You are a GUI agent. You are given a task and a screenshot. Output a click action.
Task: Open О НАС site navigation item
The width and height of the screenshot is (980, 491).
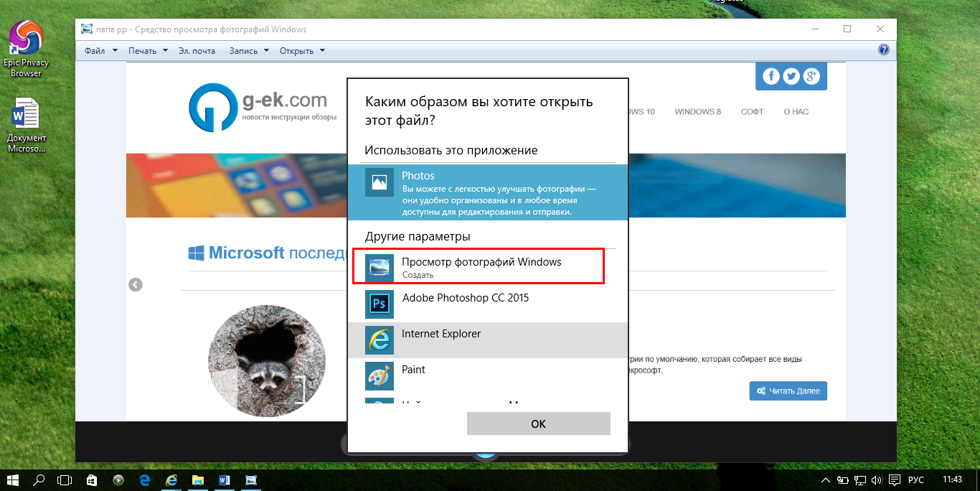[x=796, y=112]
